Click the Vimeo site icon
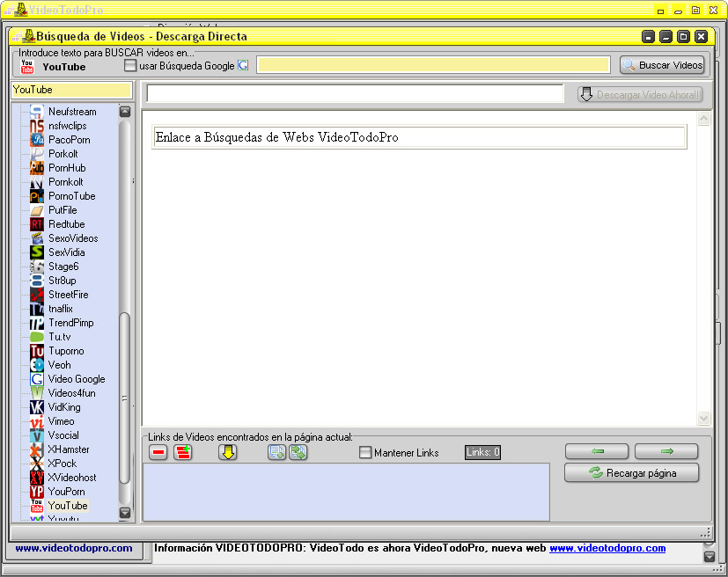The image size is (728, 577). (37, 421)
